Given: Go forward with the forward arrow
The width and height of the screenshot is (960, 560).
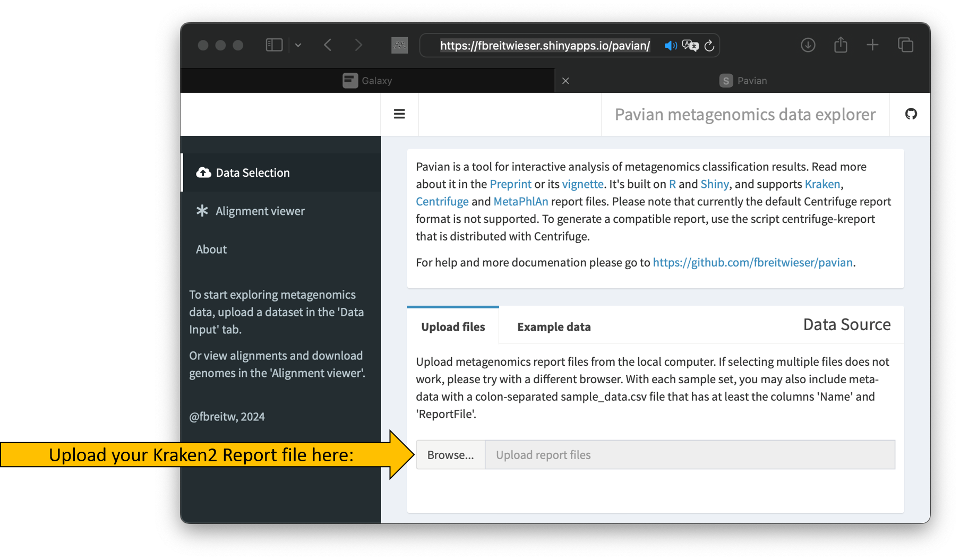Looking at the screenshot, I should (358, 45).
